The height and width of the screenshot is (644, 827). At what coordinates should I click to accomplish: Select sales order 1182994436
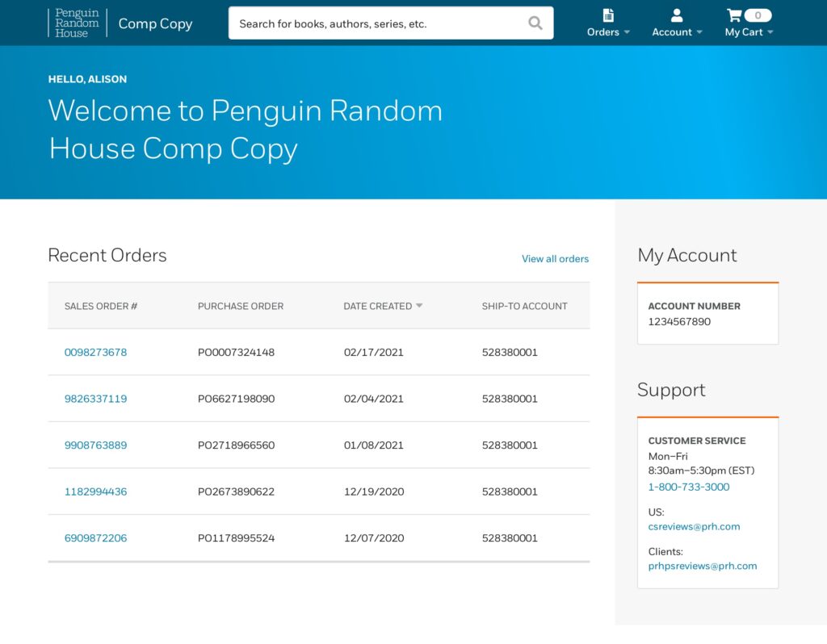click(95, 491)
